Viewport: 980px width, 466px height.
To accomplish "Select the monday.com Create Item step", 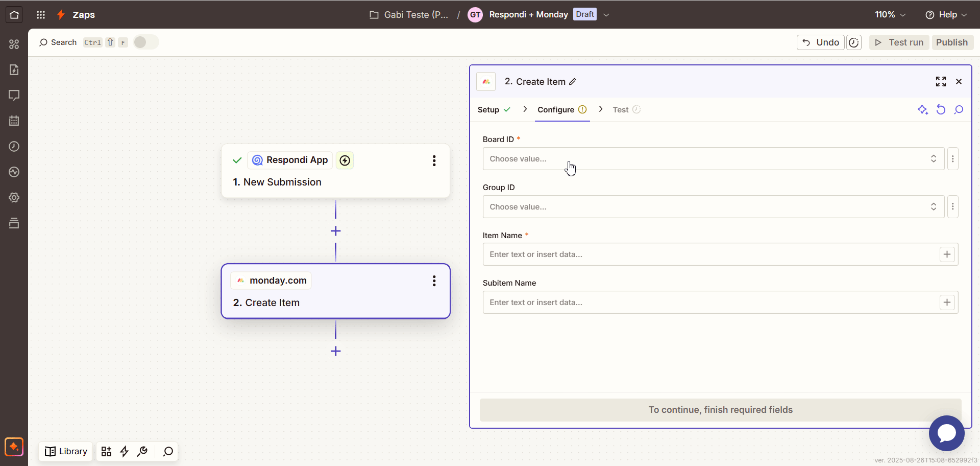I will point(335,291).
